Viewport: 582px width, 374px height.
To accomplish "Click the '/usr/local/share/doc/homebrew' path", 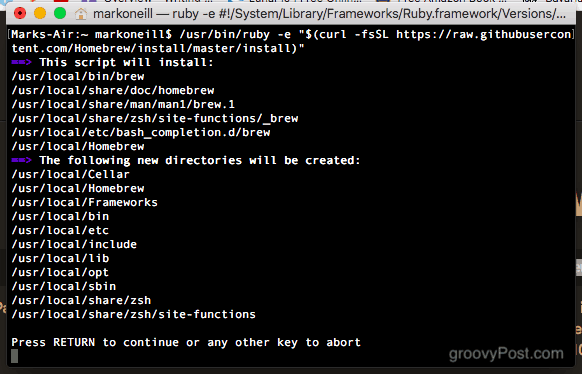I will pos(113,91).
